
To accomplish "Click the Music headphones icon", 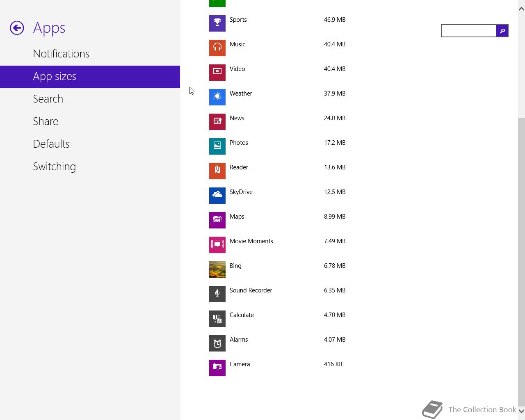I will tap(217, 48).
